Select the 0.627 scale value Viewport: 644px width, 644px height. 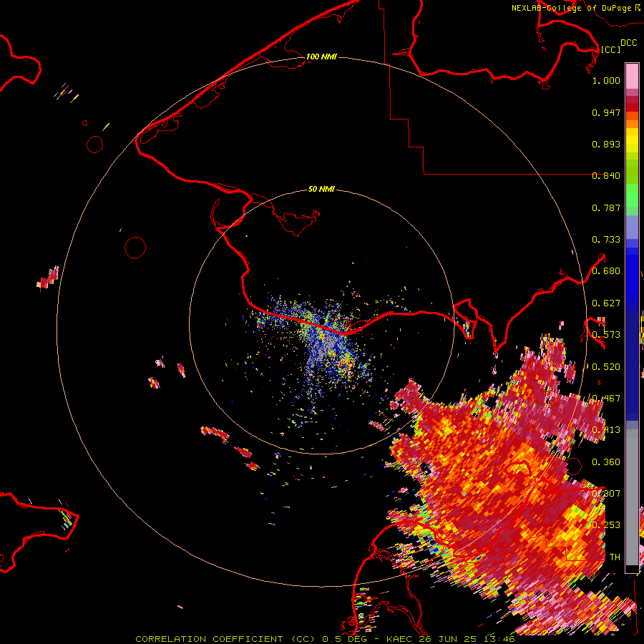pos(606,303)
